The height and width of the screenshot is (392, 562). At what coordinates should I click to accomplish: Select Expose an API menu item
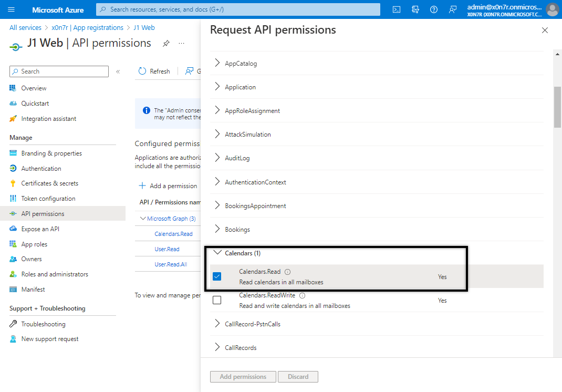(40, 229)
